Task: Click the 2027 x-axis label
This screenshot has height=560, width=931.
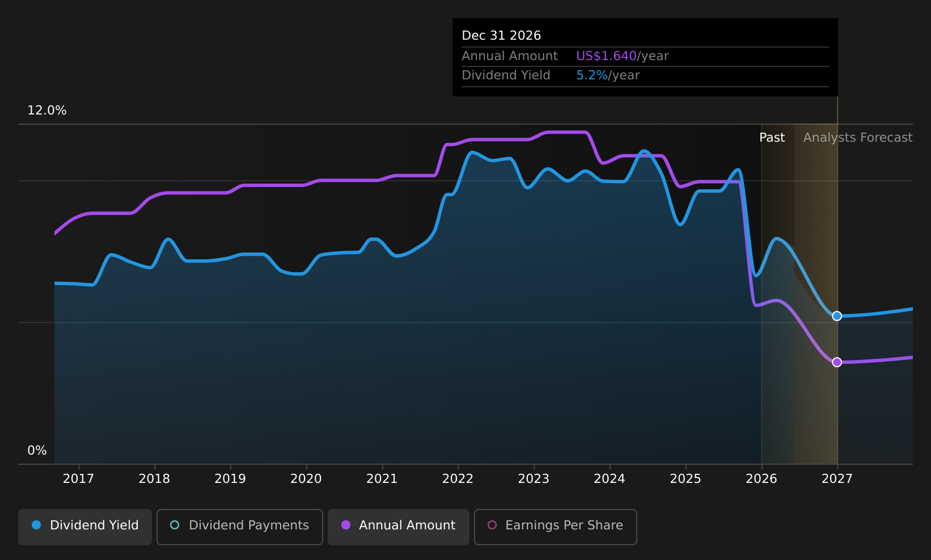Action: [x=837, y=479]
